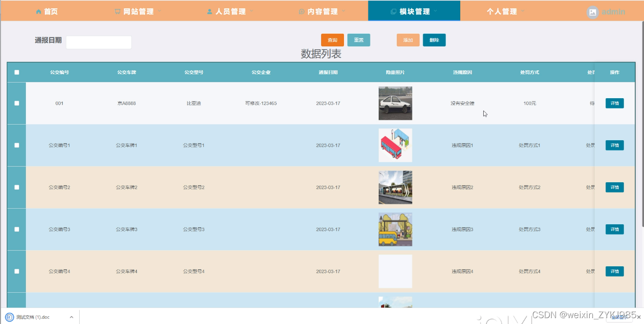The height and width of the screenshot is (324, 644).
Task: Check the row checkbox for 公交编号1
Action: coord(17,145)
